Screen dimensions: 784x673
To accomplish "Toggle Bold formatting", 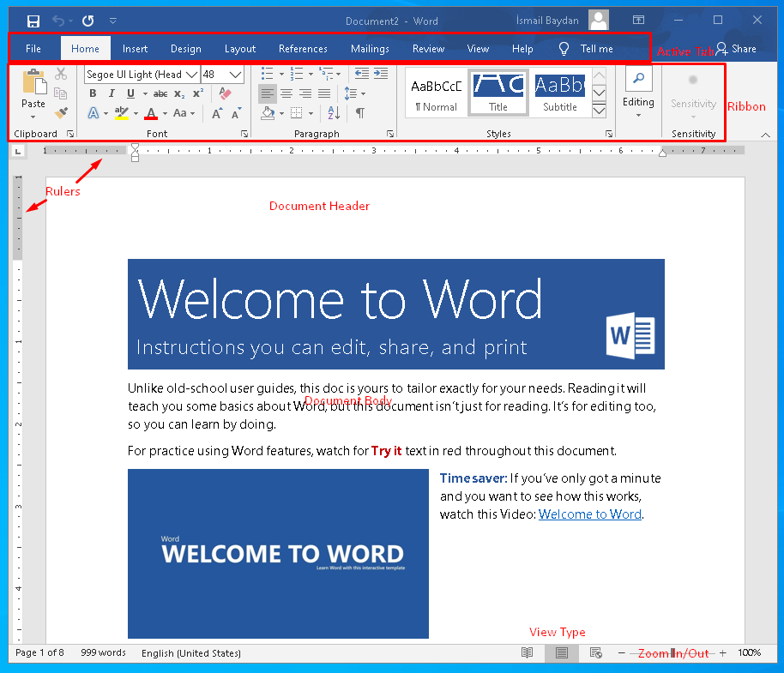I will 93,93.
